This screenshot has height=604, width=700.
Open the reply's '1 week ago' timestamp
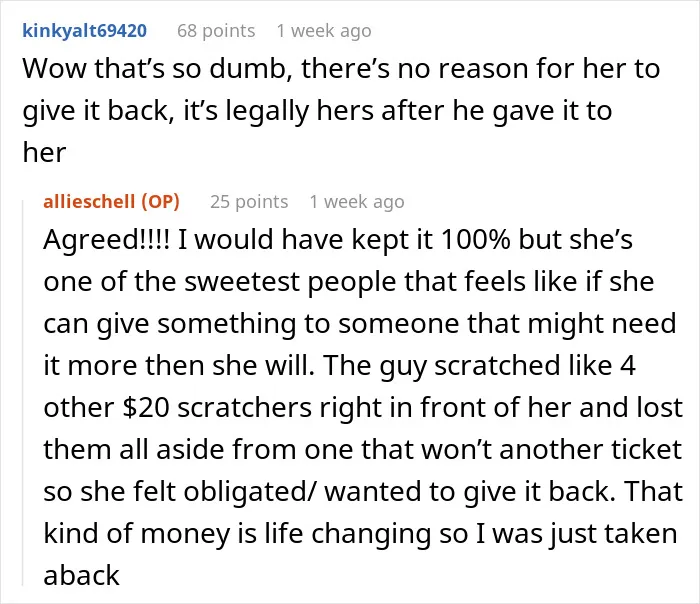tap(357, 202)
